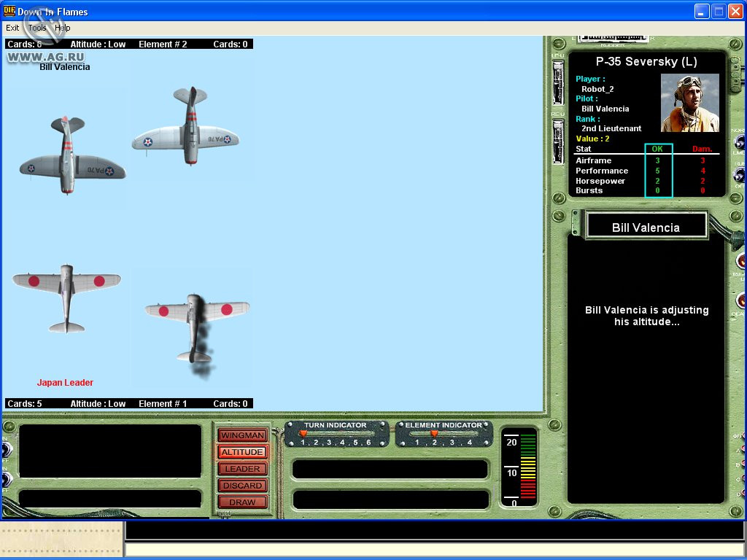Open the Tools menu
Viewport: 747px width, 560px height.
(36, 28)
